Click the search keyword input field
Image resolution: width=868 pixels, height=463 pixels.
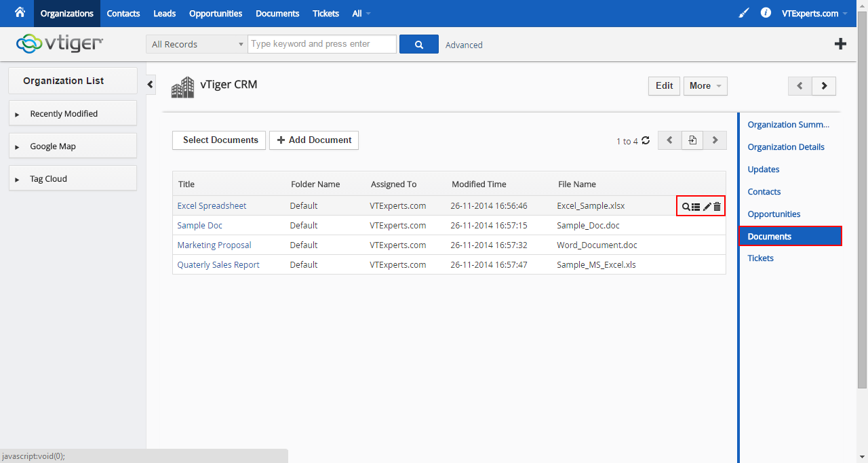[322, 44]
